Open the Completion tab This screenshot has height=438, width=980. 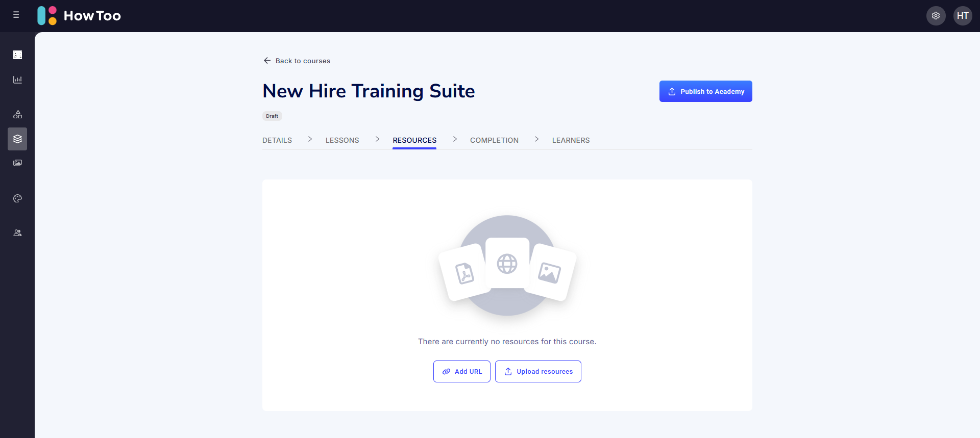(x=494, y=140)
